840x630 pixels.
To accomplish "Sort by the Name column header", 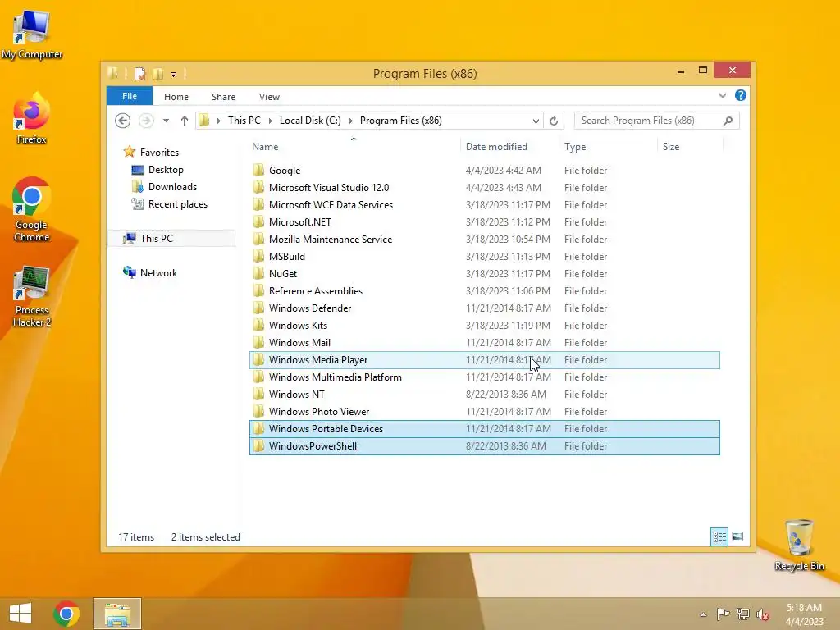I will (354, 146).
